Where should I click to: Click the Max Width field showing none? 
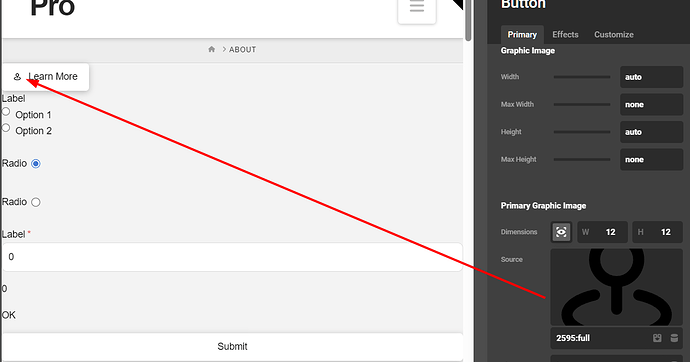click(651, 105)
